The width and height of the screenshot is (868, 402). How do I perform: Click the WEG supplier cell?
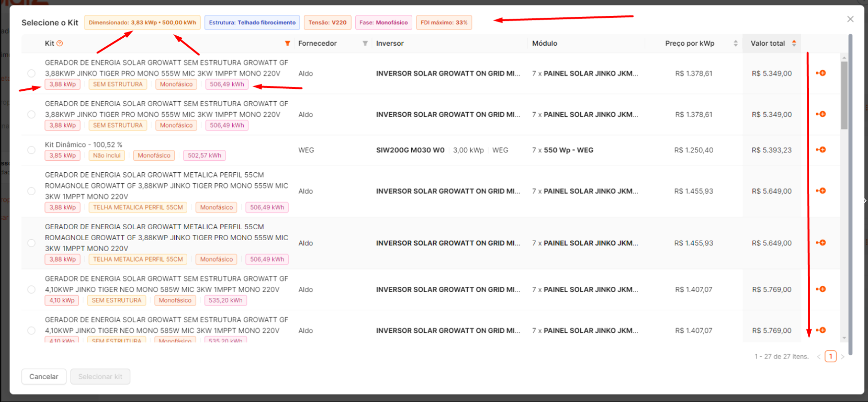[306, 150]
